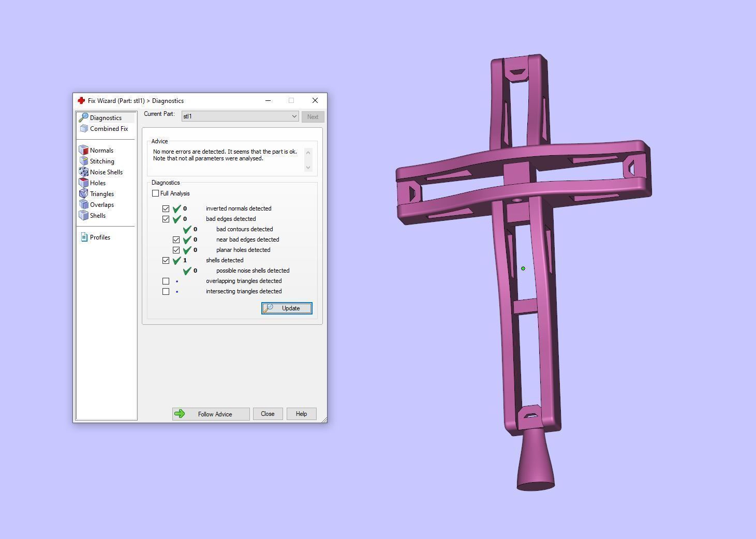
Task: Click the Overlaps icon in sidebar
Action: 84,204
